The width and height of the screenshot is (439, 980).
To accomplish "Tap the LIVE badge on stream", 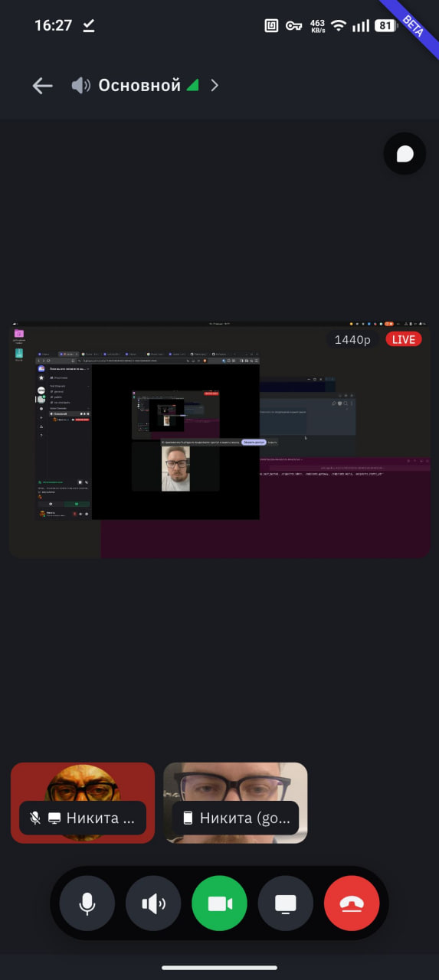I will [404, 339].
